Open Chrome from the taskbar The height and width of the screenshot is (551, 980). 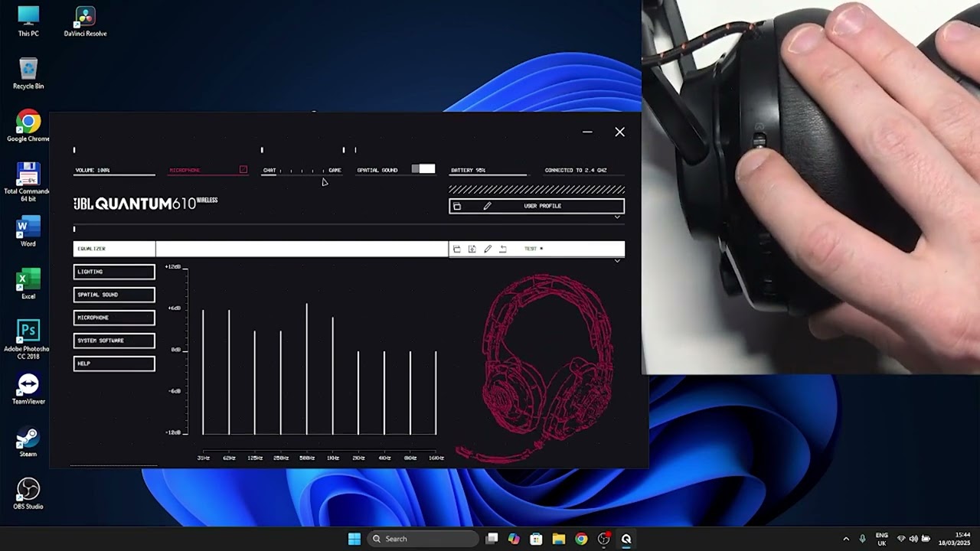tap(581, 539)
